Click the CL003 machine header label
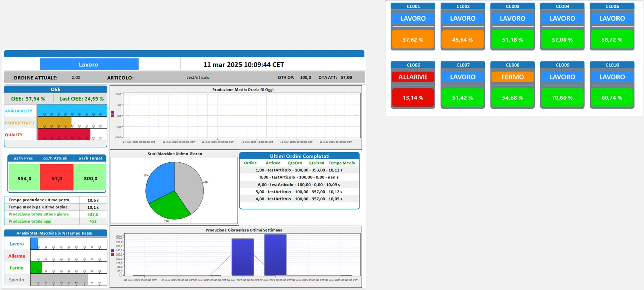Viewport: 644px width, 290px height. [513, 6]
